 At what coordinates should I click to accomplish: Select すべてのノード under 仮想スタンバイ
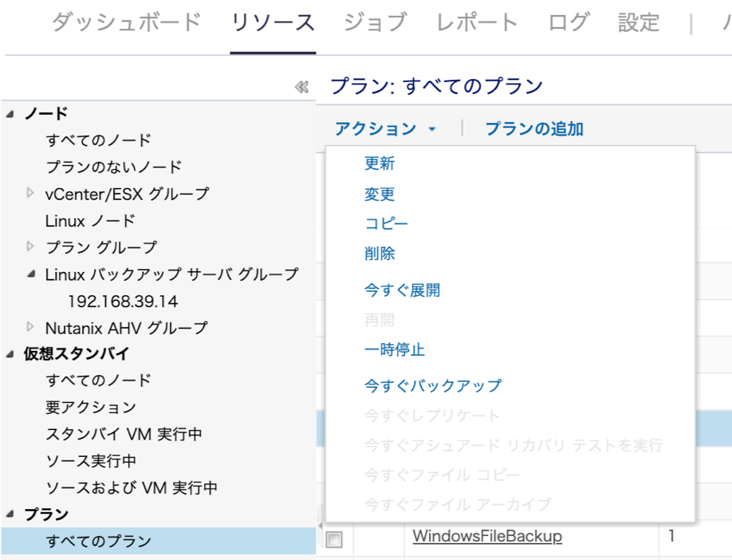click(x=99, y=380)
